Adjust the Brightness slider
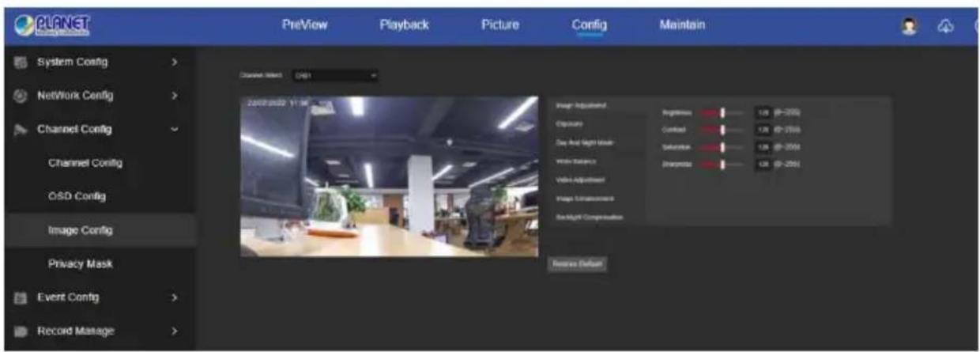980x352 pixels. pos(722,113)
